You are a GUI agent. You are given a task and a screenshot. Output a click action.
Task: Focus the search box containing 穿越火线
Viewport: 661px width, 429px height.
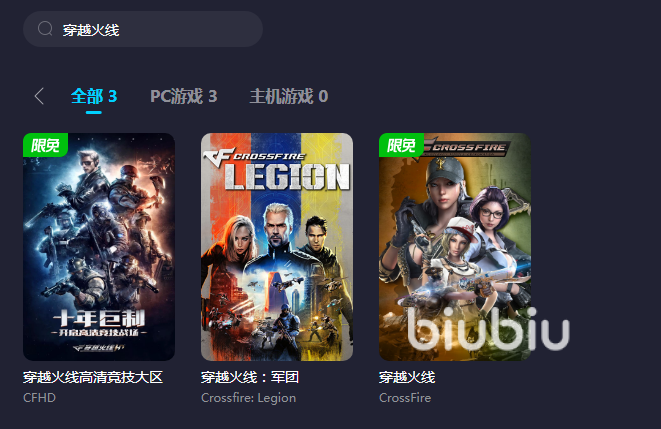(x=143, y=29)
